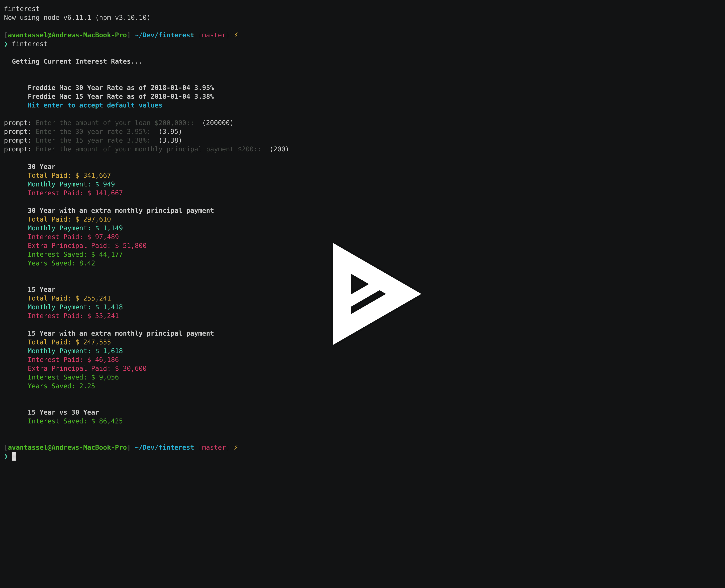
Task: Click the 'master' branch label on the top prompt
Action: pos(214,35)
